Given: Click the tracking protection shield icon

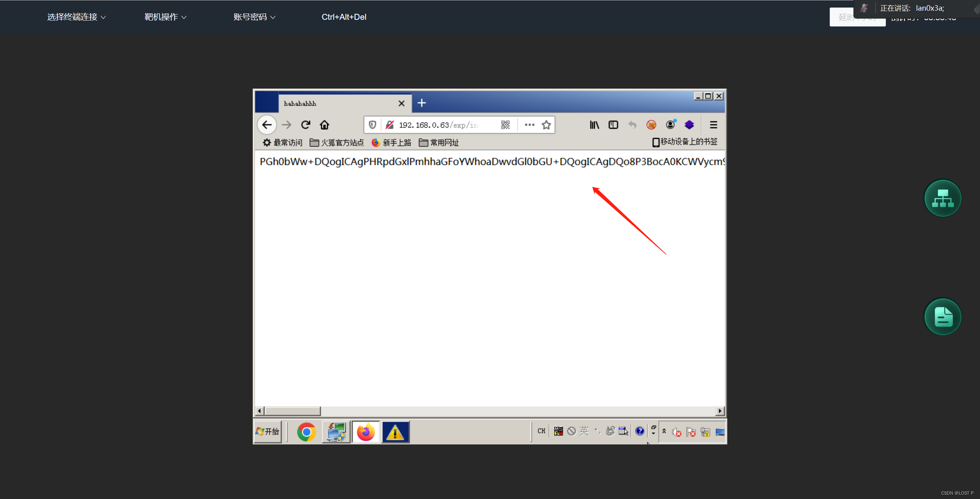Looking at the screenshot, I should pos(373,125).
